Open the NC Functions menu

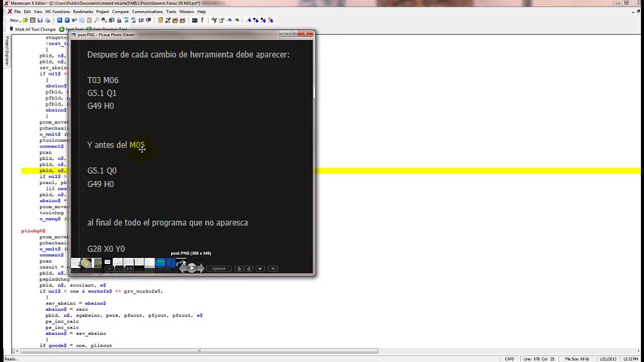[x=58, y=12]
